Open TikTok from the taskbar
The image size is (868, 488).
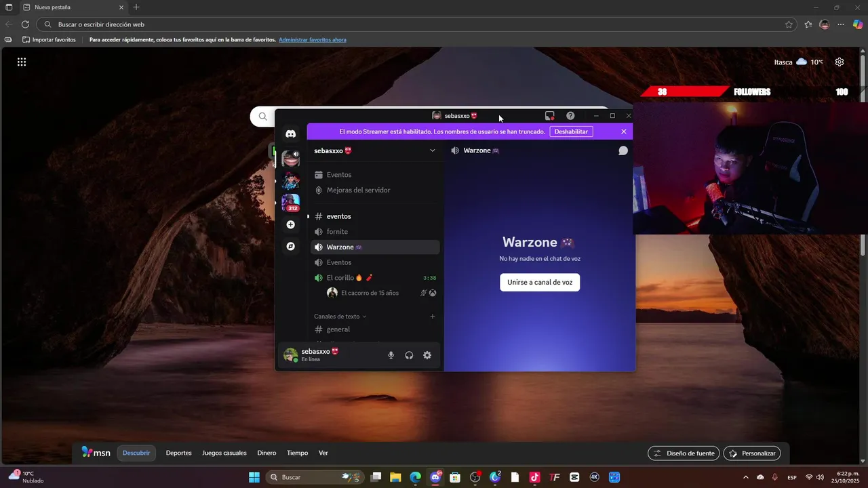click(x=534, y=477)
